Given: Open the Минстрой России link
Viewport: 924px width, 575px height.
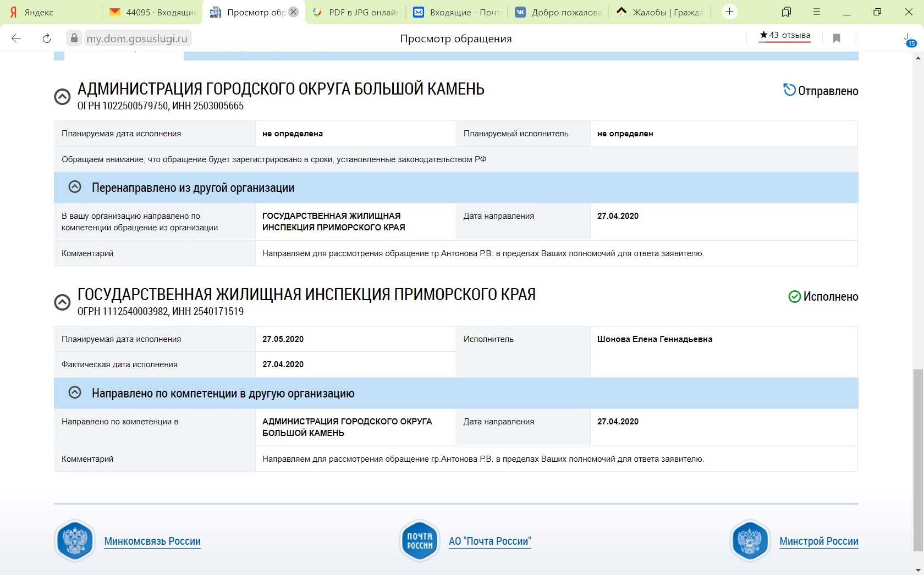Looking at the screenshot, I should point(818,541).
